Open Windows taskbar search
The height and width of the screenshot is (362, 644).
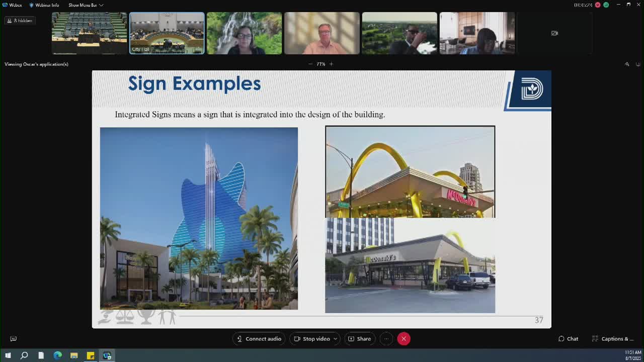(x=24, y=355)
